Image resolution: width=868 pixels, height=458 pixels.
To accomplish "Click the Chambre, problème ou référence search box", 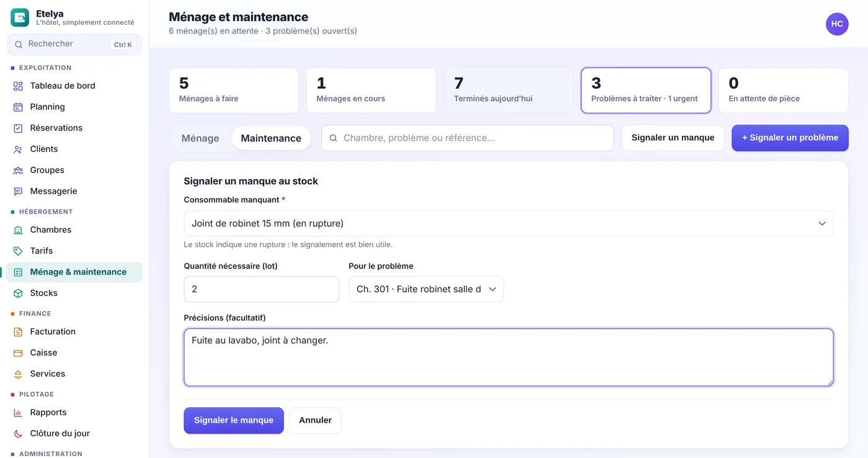I will tap(467, 138).
